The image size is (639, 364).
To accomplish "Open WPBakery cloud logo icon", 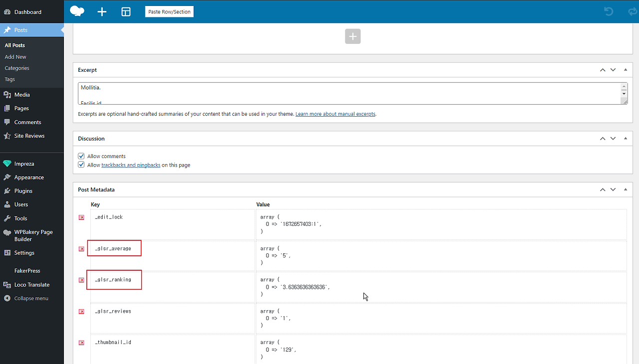I will pos(77,11).
